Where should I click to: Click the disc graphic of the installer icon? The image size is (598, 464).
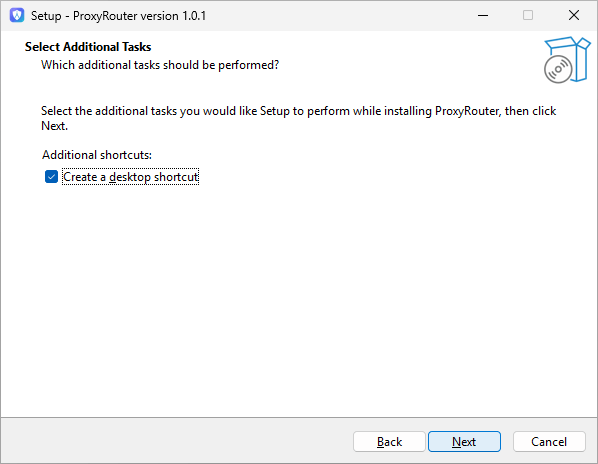[x=558, y=69]
